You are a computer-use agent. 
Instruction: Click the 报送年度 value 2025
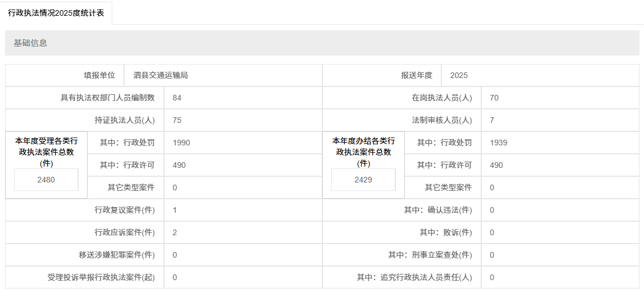coord(459,75)
